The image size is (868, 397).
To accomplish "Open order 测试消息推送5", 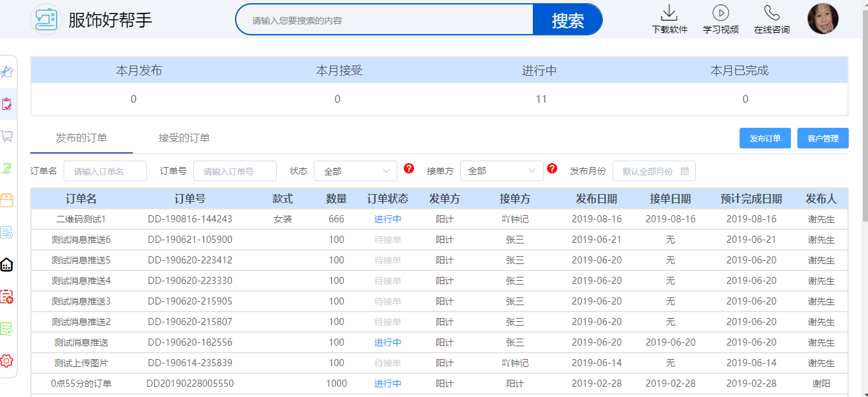I will point(81,260).
